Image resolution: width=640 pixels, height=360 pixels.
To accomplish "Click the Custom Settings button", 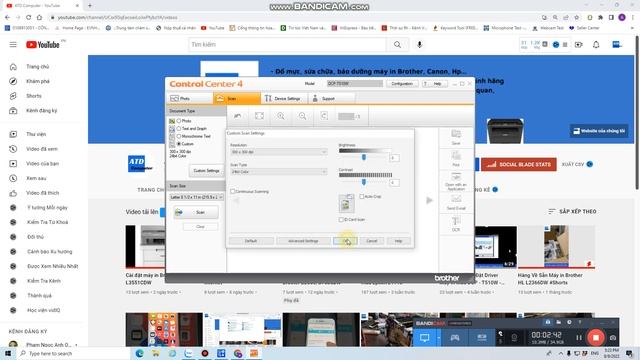I will (206, 171).
